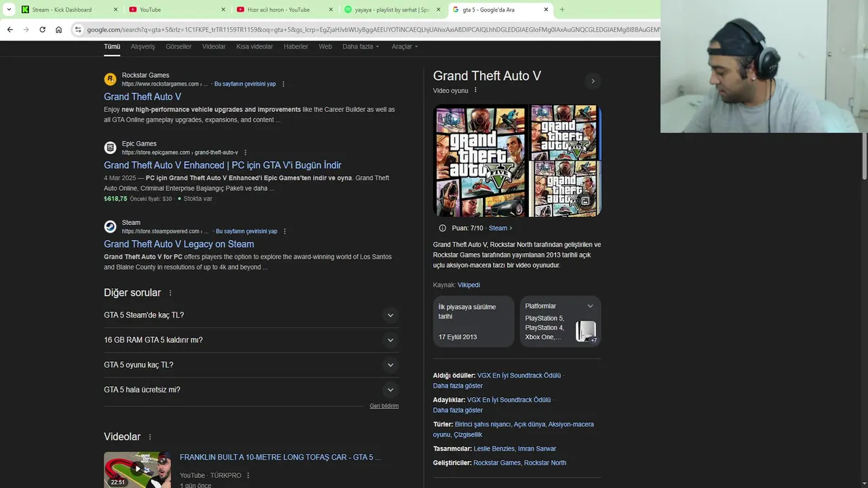Viewport: 868px width, 488px height.
Task: Open the browser home icon
Action: click(59, 30)
